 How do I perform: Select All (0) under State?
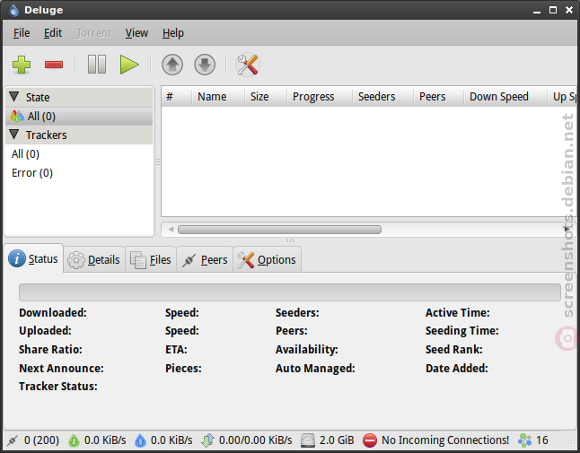79,116
